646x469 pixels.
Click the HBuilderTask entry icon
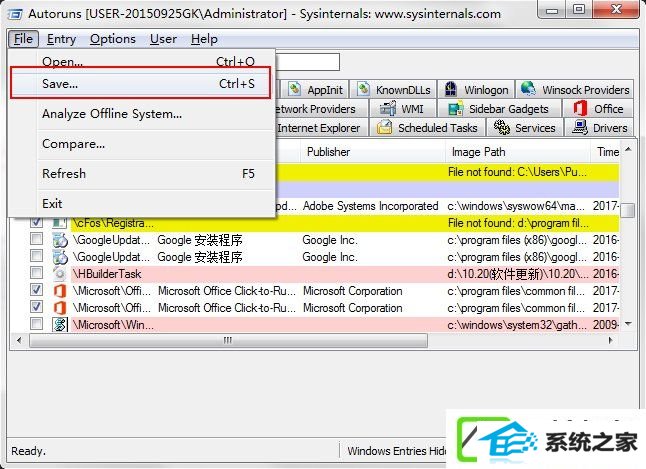click(60, 274)
